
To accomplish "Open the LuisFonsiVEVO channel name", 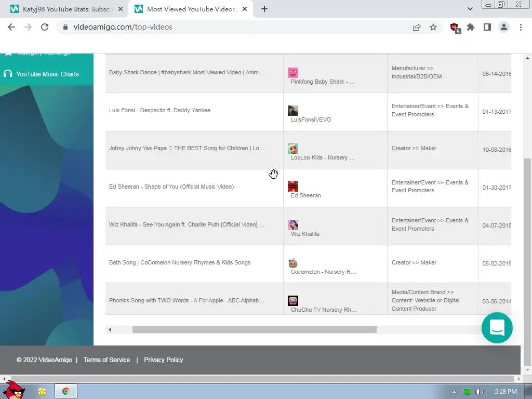I will (x=311, y=120).
